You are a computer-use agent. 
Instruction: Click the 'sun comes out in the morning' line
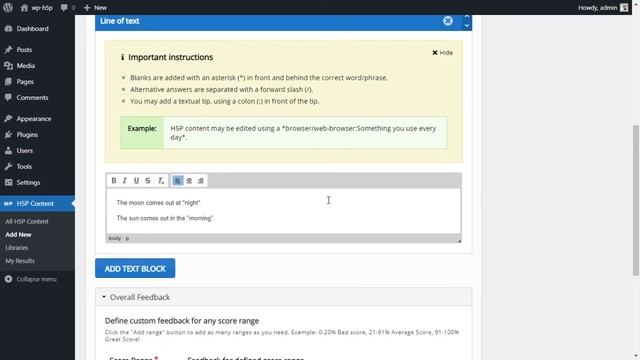[166, 218]
